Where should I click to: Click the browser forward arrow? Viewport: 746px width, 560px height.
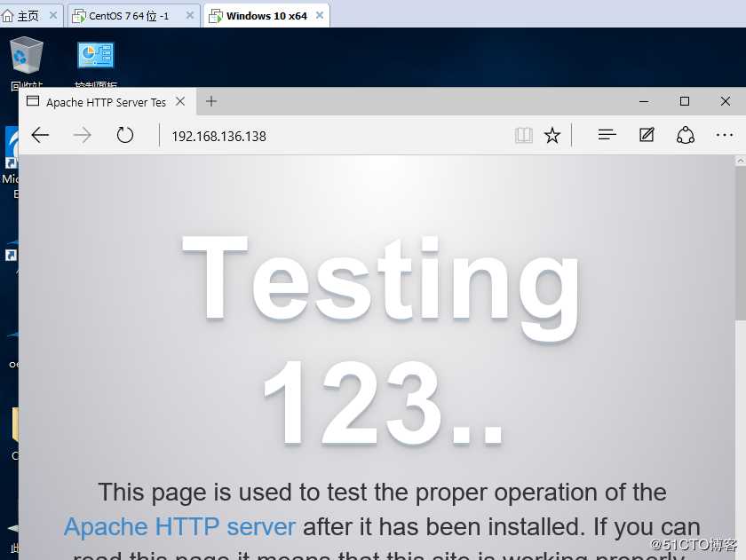click(x=83, y=136)
